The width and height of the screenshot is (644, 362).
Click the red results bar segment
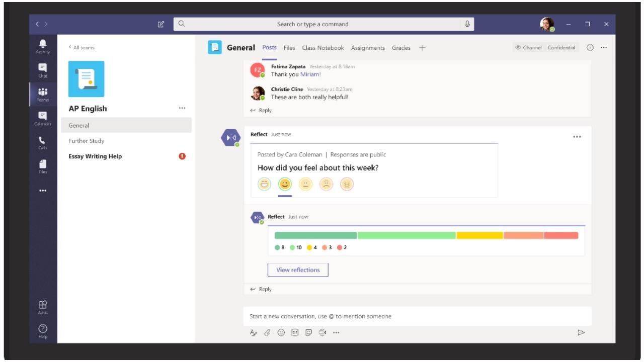point(561,235)
